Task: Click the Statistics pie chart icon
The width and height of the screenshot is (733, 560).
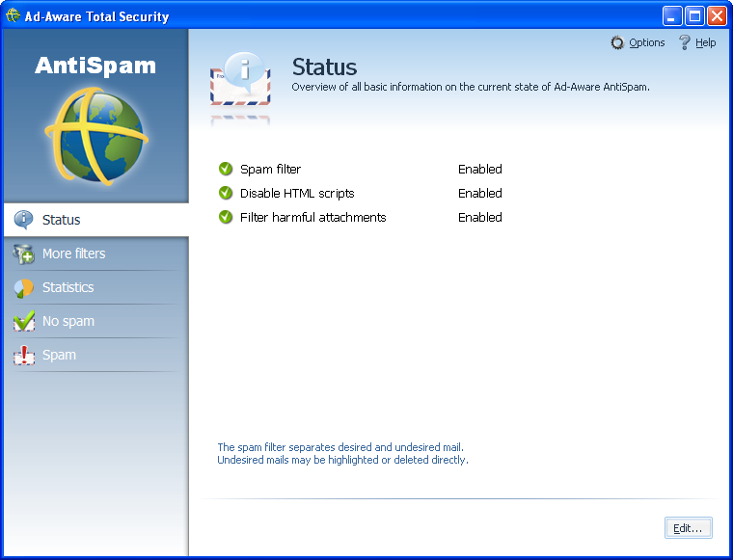Action: (23, 287)
